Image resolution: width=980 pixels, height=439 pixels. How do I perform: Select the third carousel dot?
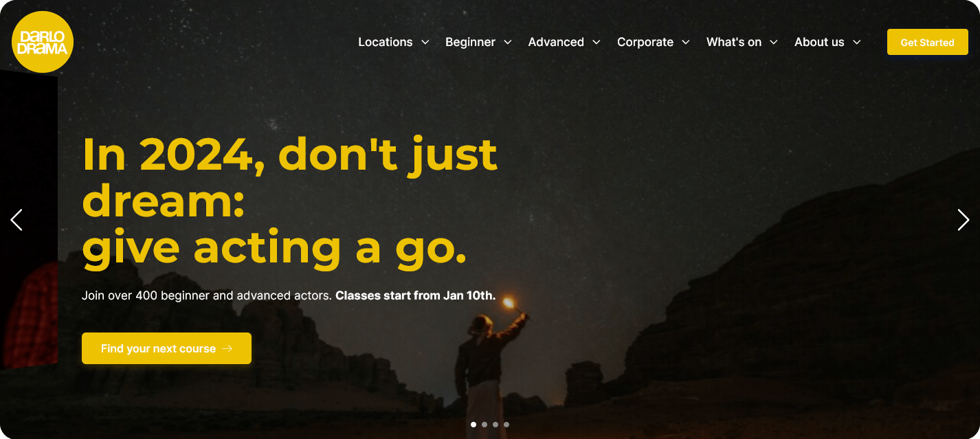click(x=495, y=425)
